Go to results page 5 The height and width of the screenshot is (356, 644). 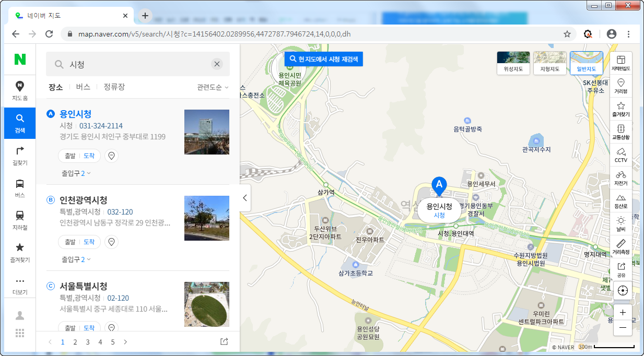(113, 342)
